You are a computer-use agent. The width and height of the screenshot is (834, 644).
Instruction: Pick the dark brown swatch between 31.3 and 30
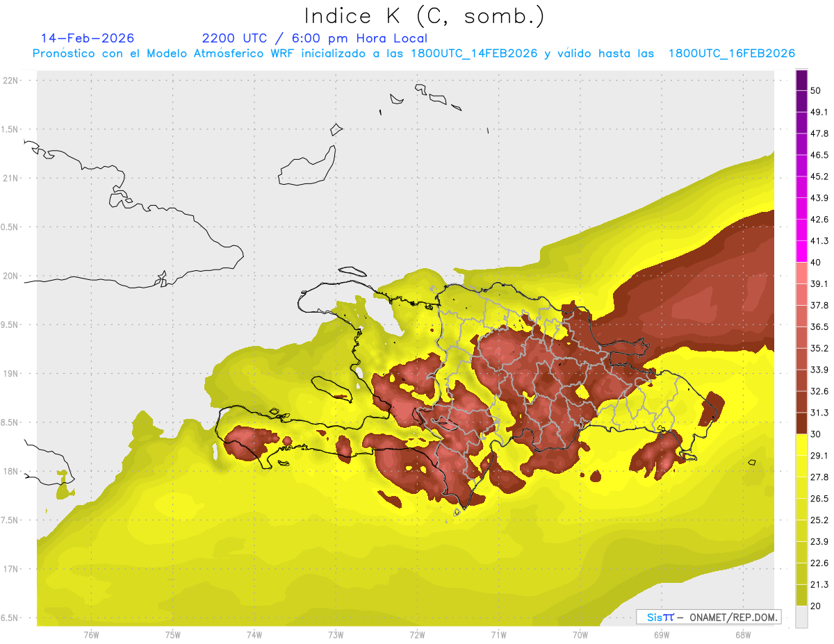pos(801,423)
